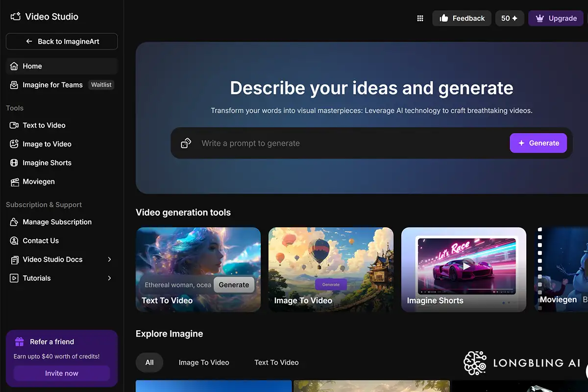The image size is (588, 392).
Task: Select the All filter tab
Action: tap(149, 363)
